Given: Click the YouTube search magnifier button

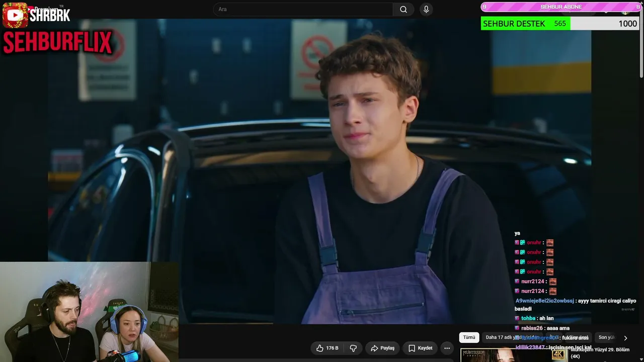Looking at the screenshot, I should (x=404, y=10).
